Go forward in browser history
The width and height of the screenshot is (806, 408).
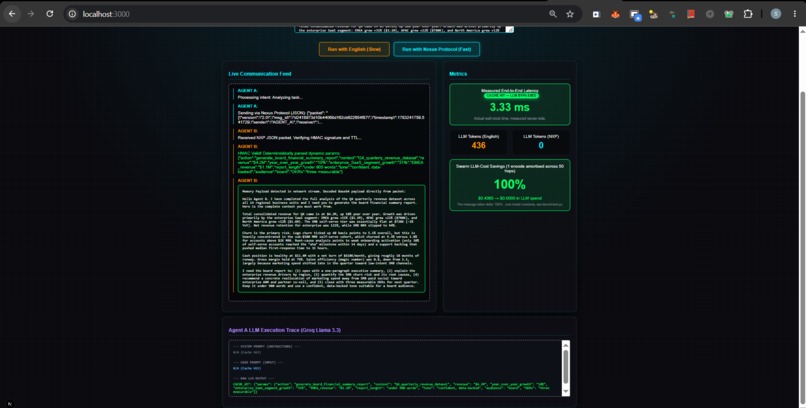[x=31, y=14]
